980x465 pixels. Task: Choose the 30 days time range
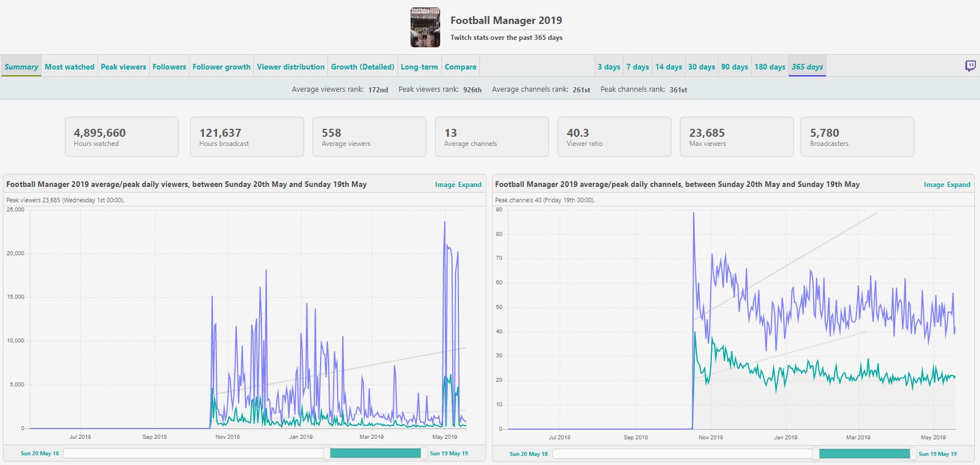(702, 67)
